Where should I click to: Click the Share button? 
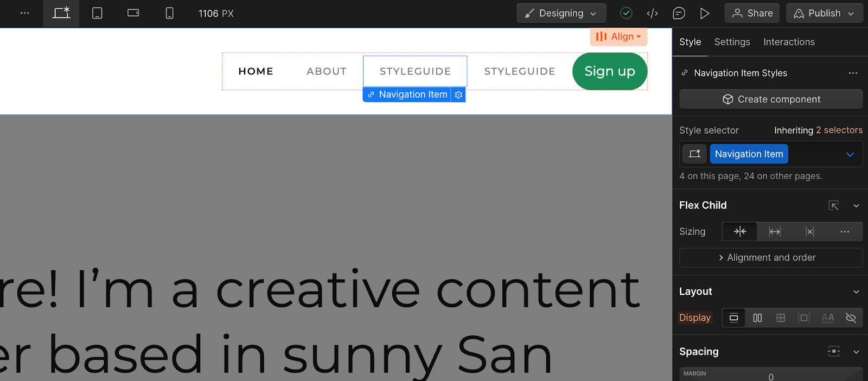point(752,14)
